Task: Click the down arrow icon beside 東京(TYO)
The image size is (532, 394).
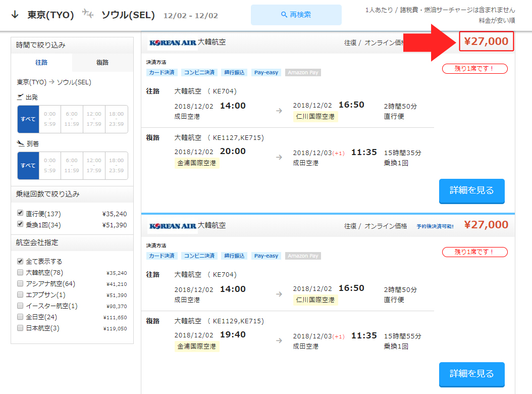Action: point(15,15)
